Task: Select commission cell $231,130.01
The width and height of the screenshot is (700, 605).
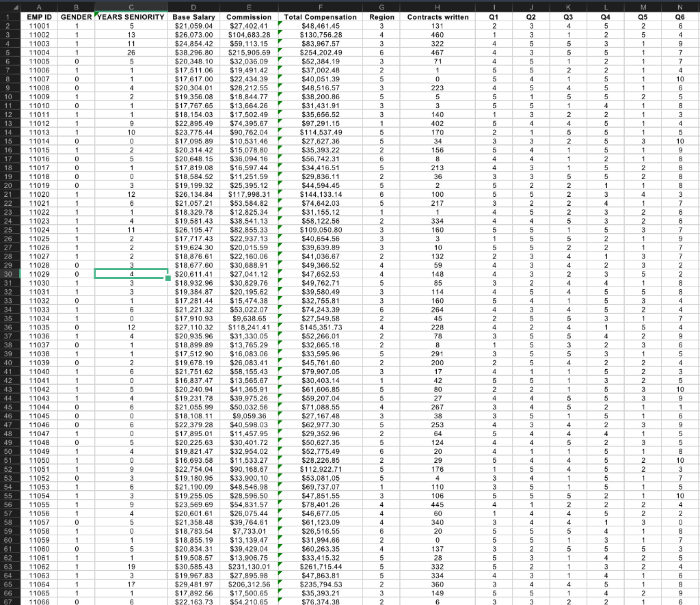Action: (x=249, y=567)
